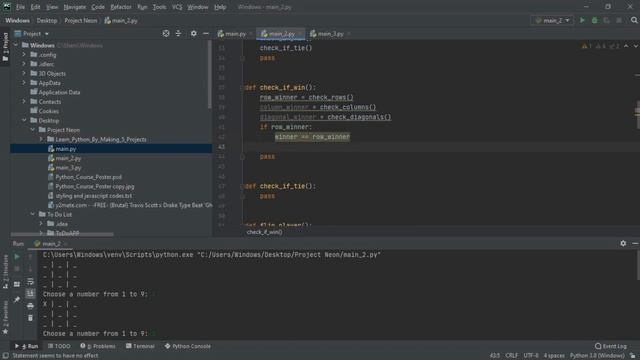The height and width of the screenshot is (360, 640).
Task: Click 4 spaces indent setting
Action: point(554,356)
